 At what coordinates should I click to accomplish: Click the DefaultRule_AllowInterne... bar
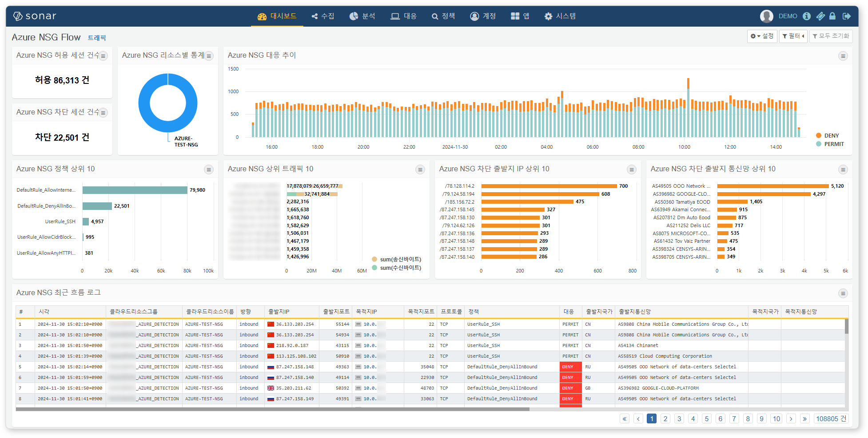pos(135,190)
